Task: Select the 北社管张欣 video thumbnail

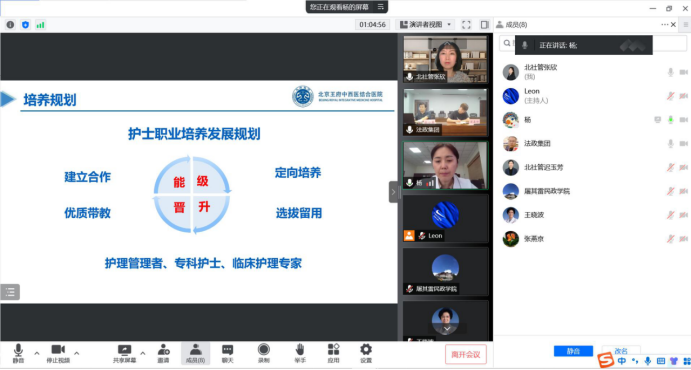Action: [x=445, y=59]
